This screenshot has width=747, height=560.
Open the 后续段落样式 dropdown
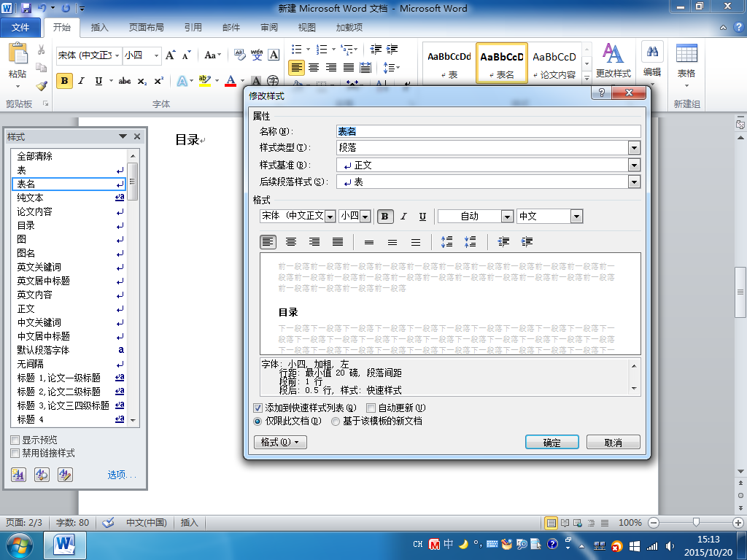pyautogui.click(x=634, y=182)
